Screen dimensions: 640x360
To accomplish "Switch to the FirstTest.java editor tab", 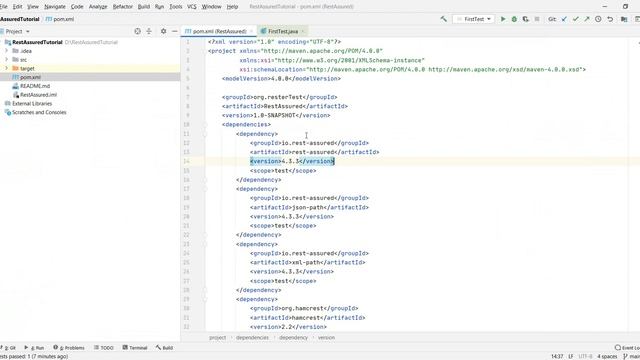I will (x=283, y=31).
